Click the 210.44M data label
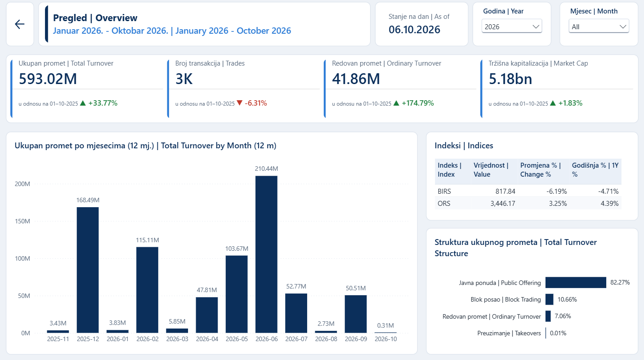Viewport: 644px width, 360px height. (x=267, y=169)
